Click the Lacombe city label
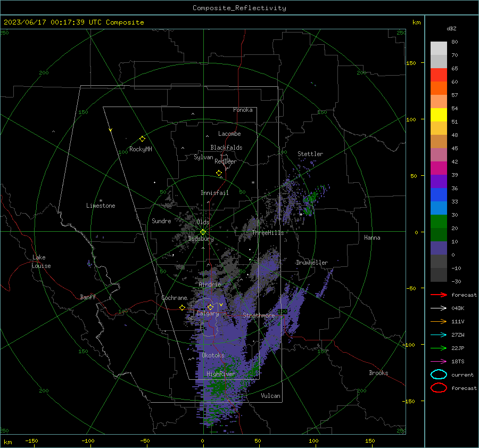 [229, 134]
